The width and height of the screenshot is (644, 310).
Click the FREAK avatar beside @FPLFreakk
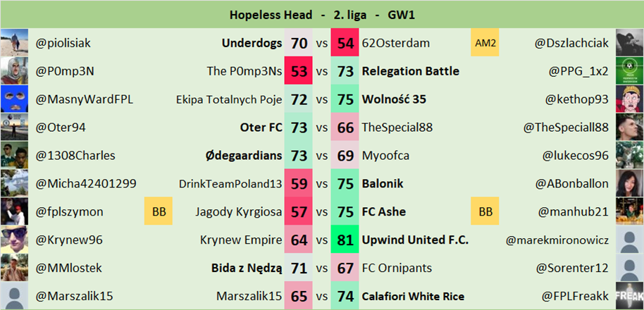(x=629, y=297)
